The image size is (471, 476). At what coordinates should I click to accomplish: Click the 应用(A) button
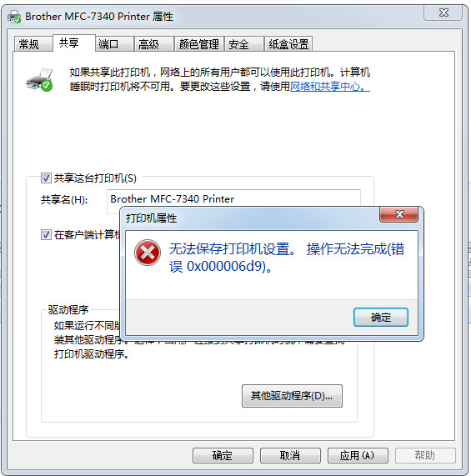(x=358, y=455)
